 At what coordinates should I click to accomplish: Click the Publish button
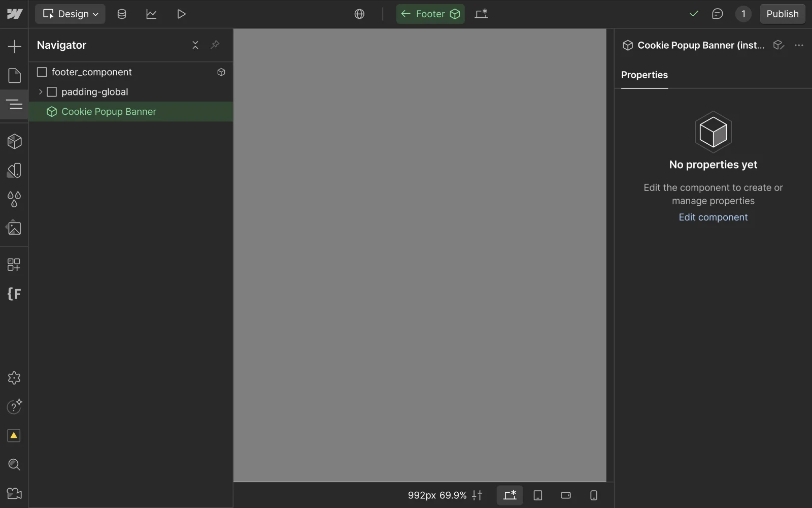tap(782, 14)
